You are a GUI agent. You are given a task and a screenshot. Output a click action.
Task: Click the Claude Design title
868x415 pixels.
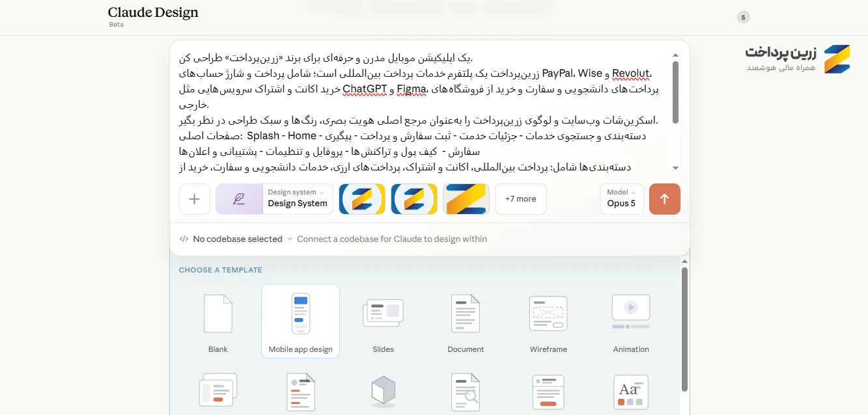coord(153,12)
